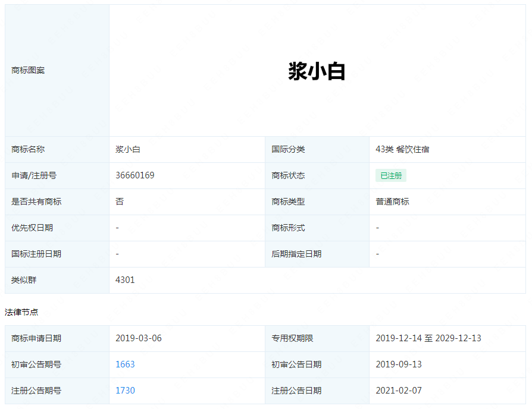Click the 商标状态 label cell

click(x=317, y=175)
